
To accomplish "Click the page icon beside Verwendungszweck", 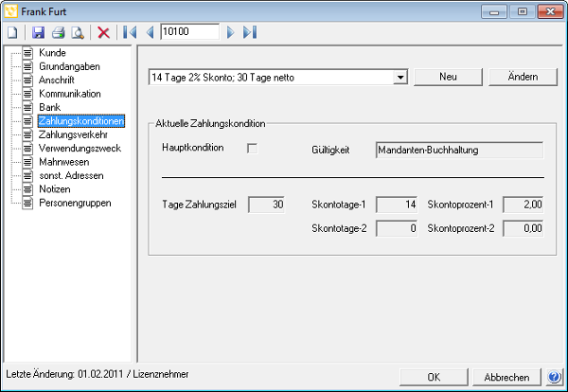I will pos(27,149).
